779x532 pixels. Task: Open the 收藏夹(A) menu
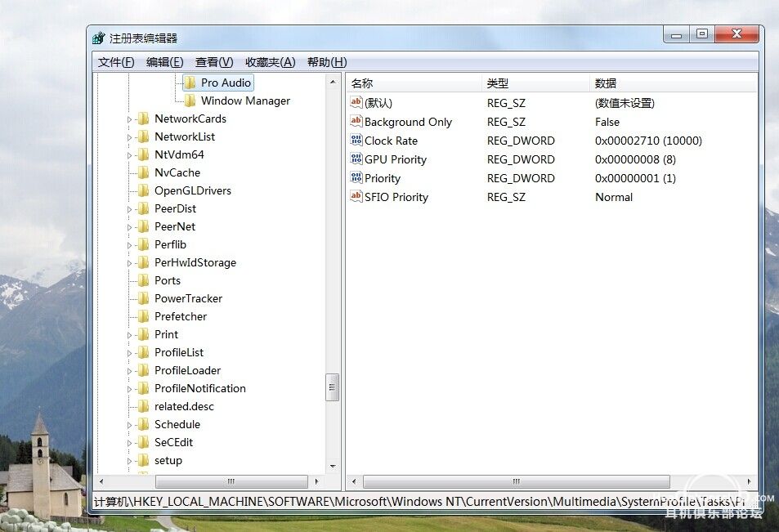[271, 62]
